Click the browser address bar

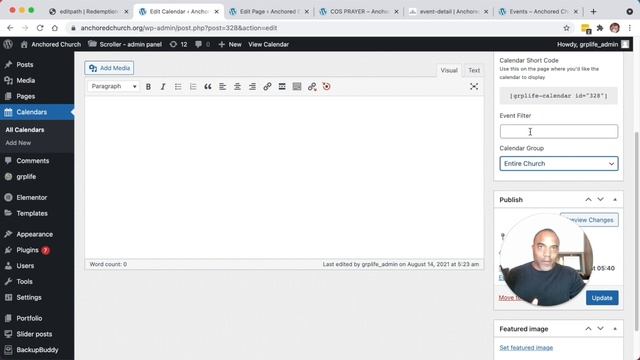click(x=314, y=28)
